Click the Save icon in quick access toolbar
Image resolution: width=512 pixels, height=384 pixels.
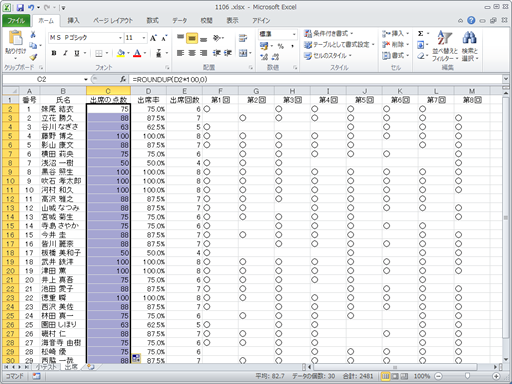[20, 7]
